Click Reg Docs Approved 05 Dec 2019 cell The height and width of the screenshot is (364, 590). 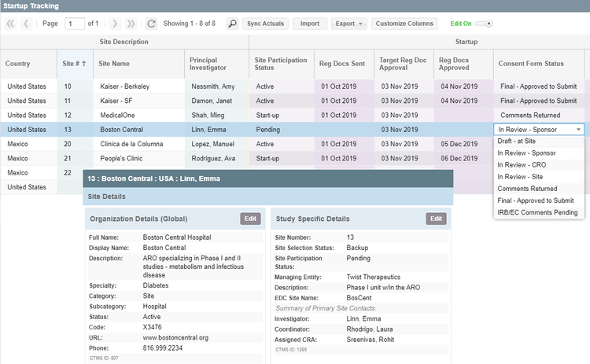click(x=463, y=144)
